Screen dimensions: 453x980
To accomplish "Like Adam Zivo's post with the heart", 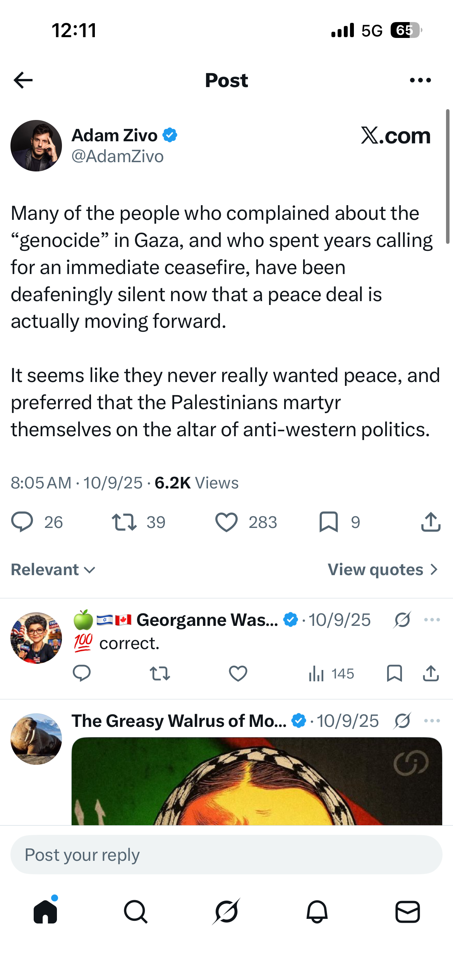I will pos(226,522).
